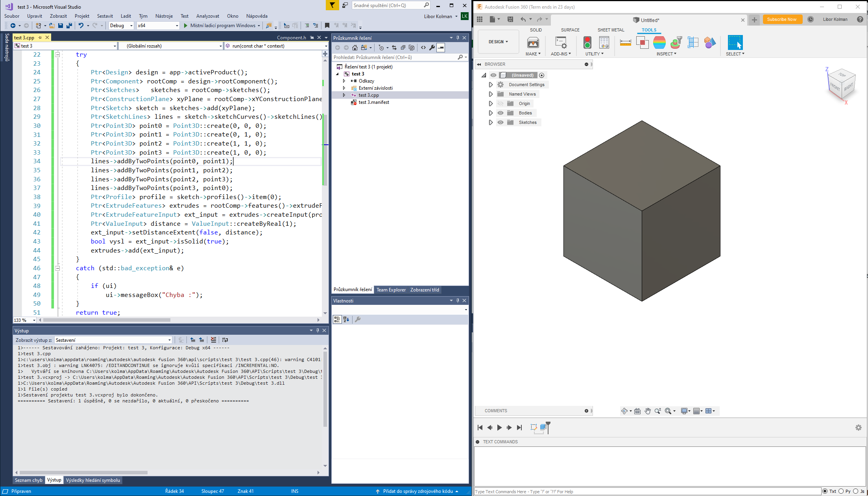
Task: Click the Interference tool icon
Action: [642, 42]
